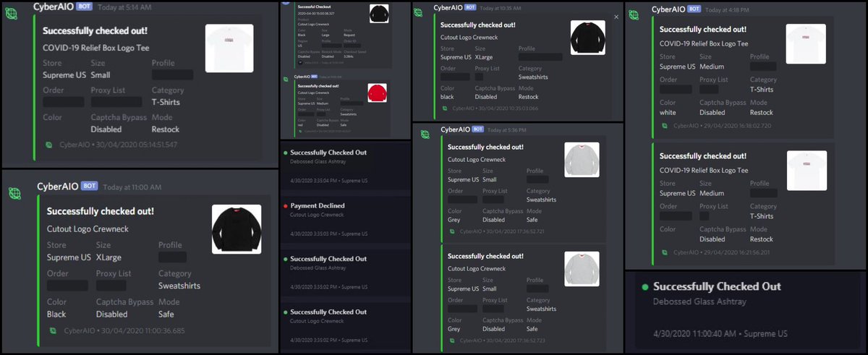
Task: Click the green dot beside the 11:00:40 AM ashtray checkout
Action: pyautogui.click(x=644, y=287)
